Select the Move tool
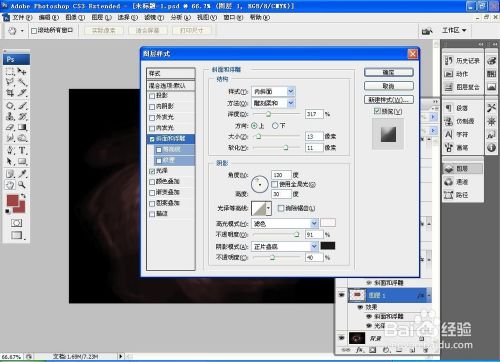 pyautogui.click(x=22, y=71)
